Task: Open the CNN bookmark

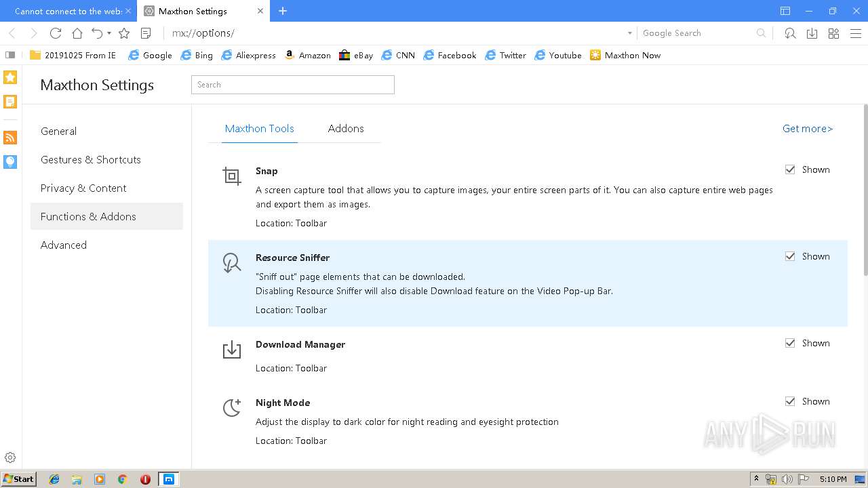Action: point(398,56)
